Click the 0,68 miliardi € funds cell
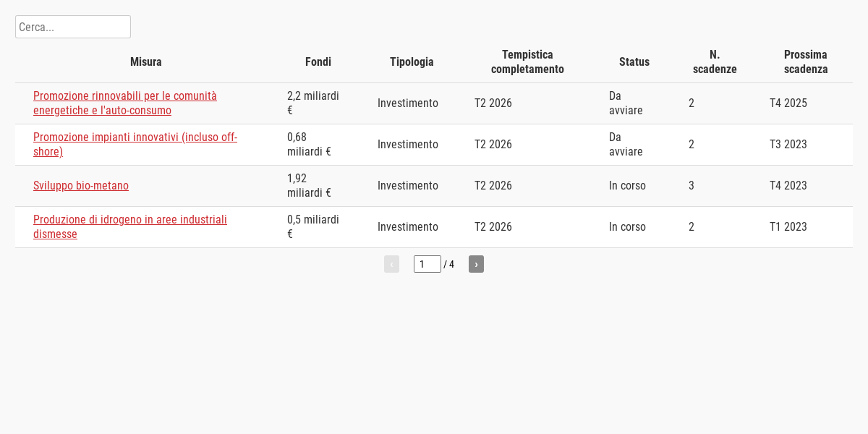 pyautogui.click(x=309, y=144)
